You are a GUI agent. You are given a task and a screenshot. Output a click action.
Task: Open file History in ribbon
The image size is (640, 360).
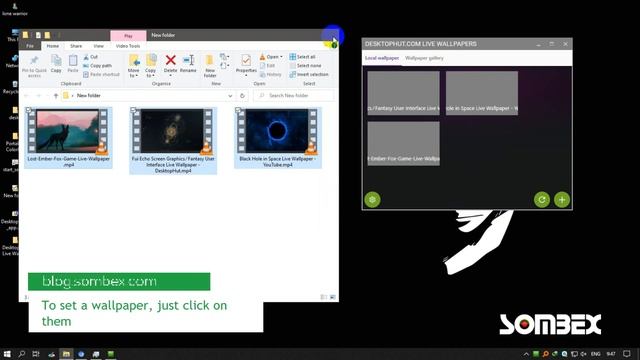tap(271, 75)
